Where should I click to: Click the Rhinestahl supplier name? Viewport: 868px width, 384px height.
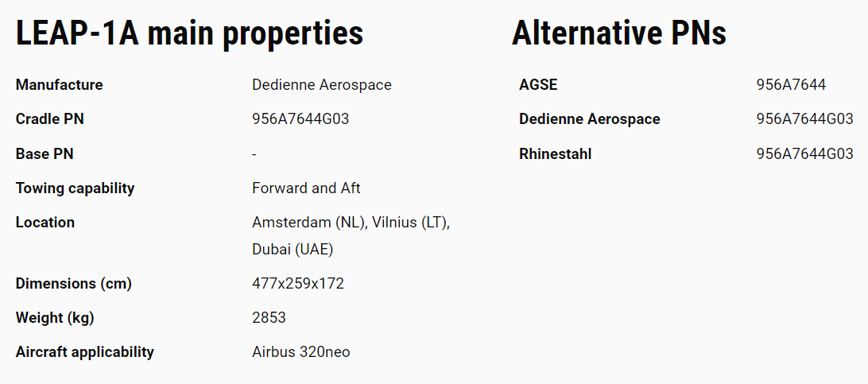pyautogui.click(x=556, y=153)
